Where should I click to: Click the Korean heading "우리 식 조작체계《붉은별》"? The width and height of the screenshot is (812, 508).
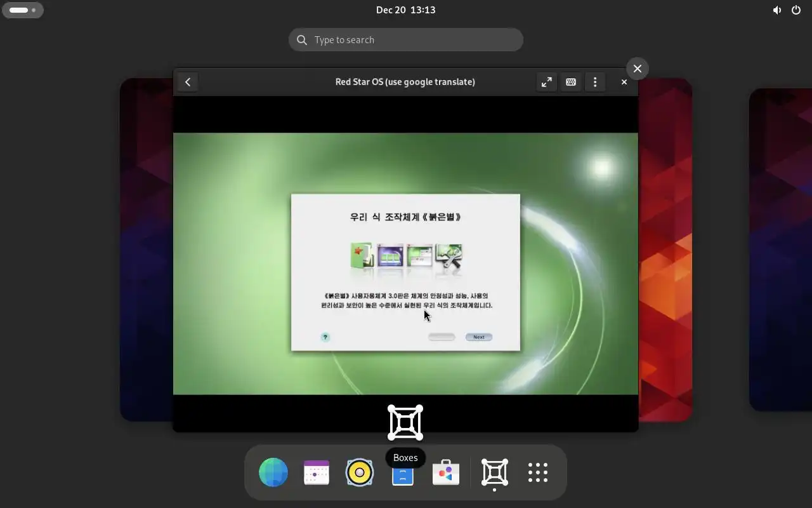405,217
